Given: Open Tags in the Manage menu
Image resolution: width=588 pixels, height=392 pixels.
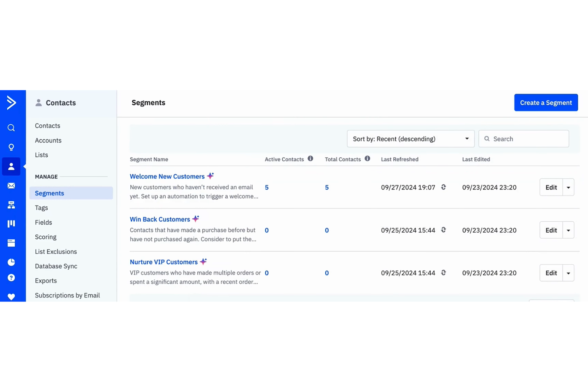Looking at the screenshot, I should pos(41,208).
